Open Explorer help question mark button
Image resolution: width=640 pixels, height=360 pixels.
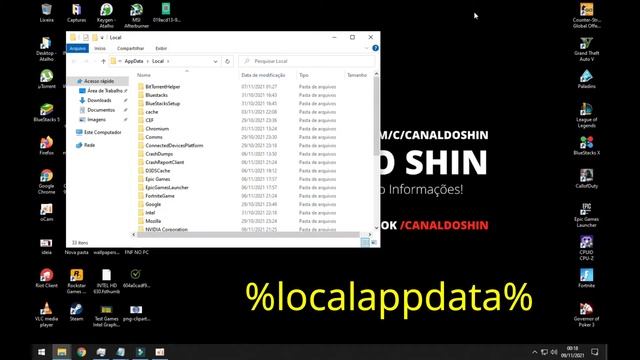[375, 48]
